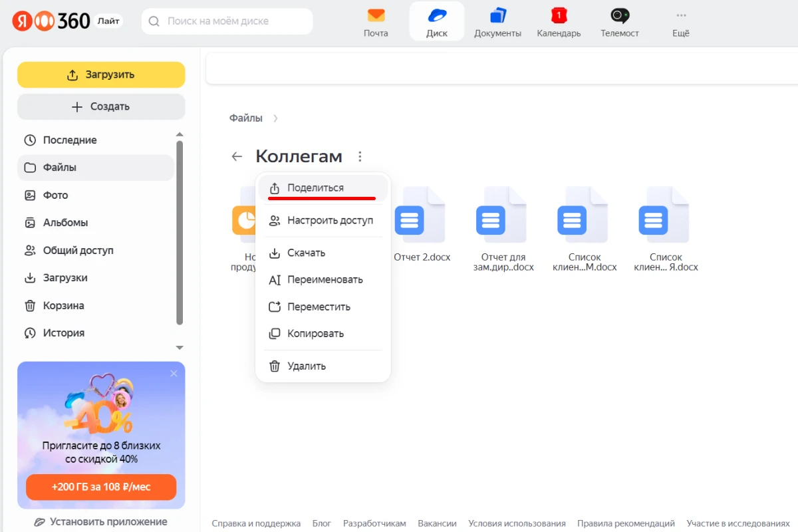Open Загрузки in the sidebar

pyautogui.click(x=96, y=278)
